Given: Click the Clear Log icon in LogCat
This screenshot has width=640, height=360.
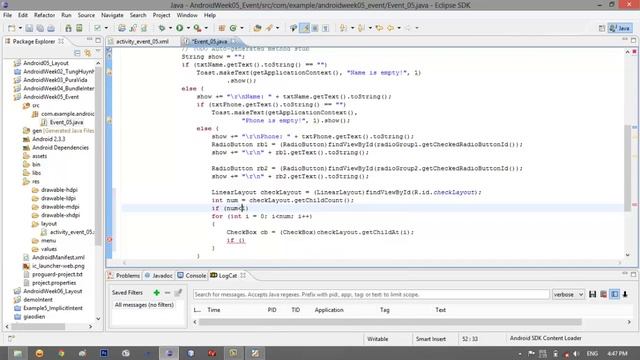Looking at the screenshot, I should [x=604, y=294].
